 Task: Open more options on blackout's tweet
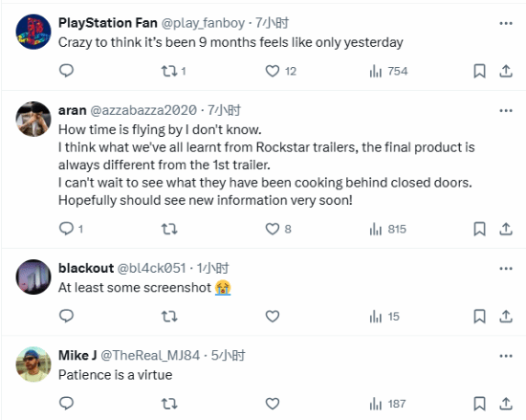tap(506, 269)
